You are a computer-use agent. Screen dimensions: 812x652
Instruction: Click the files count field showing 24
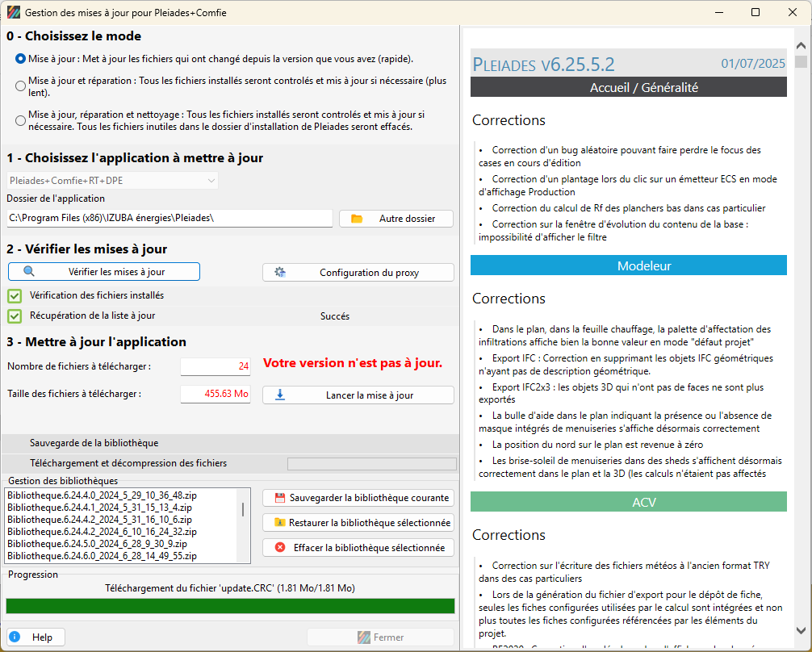pyautogui.click(x=216, y=366)
